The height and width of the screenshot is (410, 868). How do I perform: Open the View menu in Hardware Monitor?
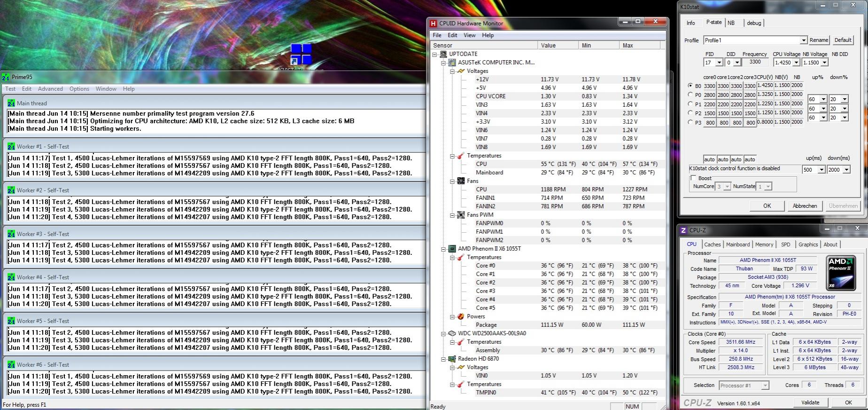coord(470,35)
